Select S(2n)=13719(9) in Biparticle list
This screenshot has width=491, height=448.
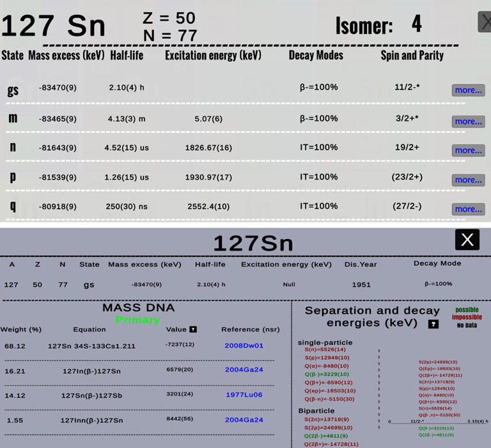[x=327, y=419]
